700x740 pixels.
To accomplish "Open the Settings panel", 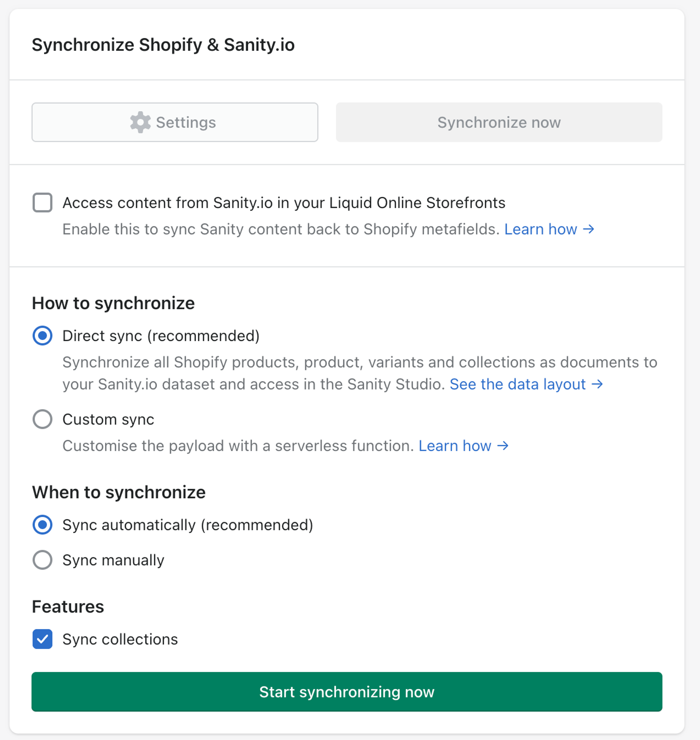I will [174, 122].
